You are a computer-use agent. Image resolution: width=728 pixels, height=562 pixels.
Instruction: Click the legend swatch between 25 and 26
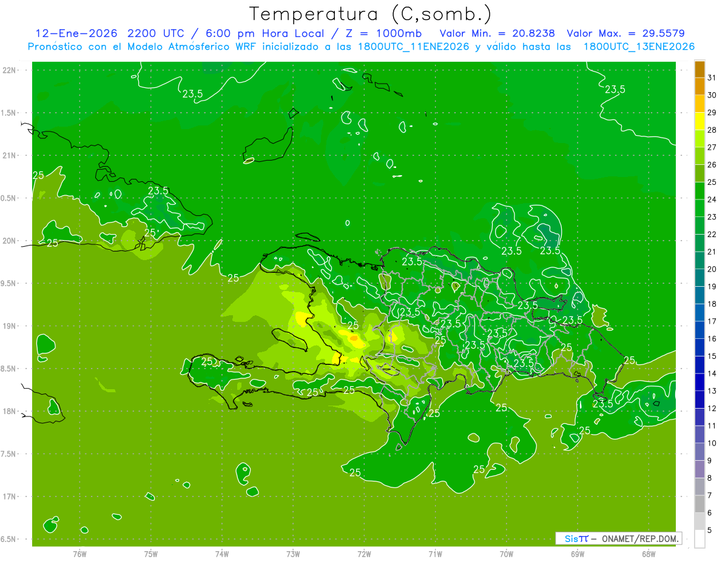point(699,173)
